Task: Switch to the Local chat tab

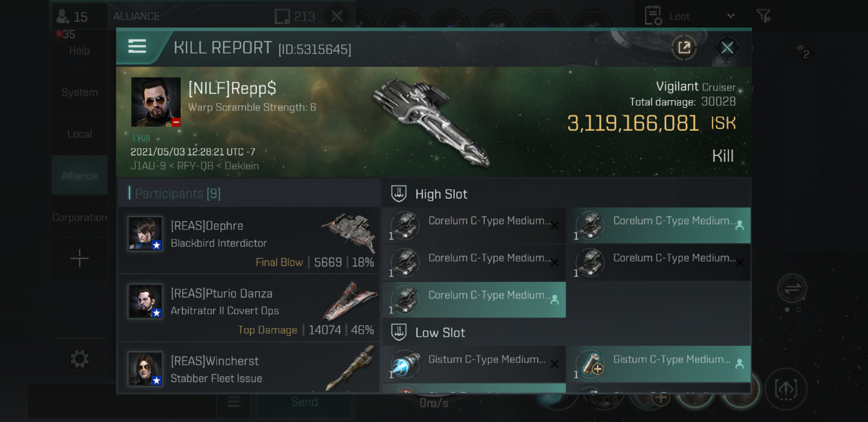Action: coord(79,134)
